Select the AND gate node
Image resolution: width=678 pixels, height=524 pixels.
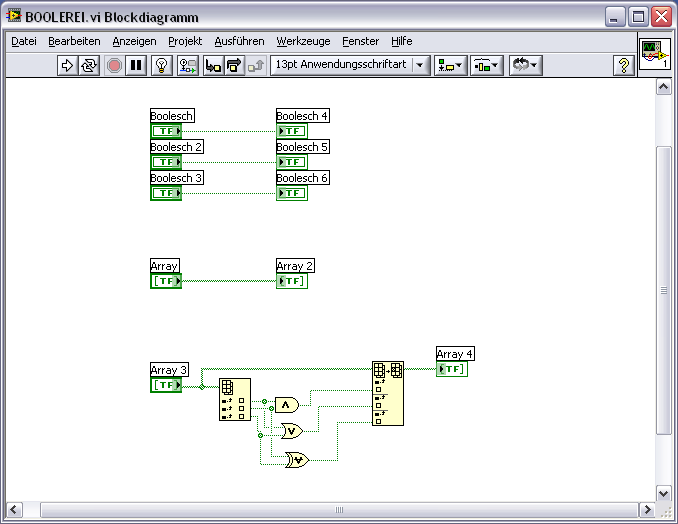click(x=287, y=405)
